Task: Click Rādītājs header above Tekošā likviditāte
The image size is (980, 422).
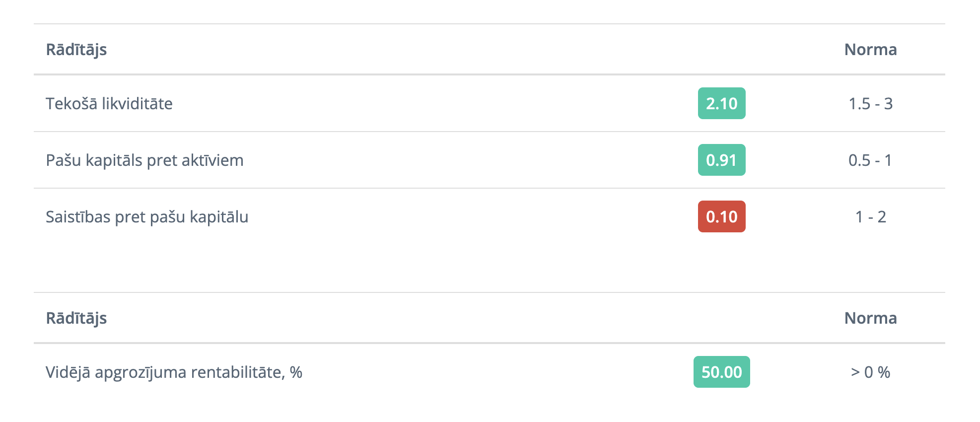Action: (x=76, y=50)
